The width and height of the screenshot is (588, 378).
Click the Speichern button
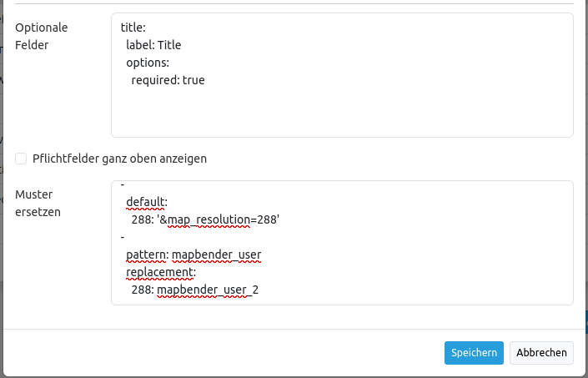click(x=474, y=353)
